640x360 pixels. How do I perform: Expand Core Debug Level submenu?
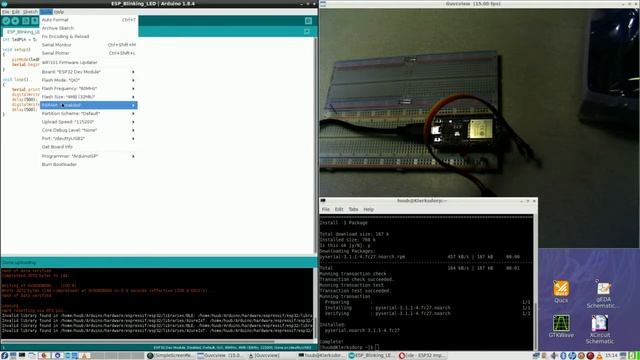point(89,130)
